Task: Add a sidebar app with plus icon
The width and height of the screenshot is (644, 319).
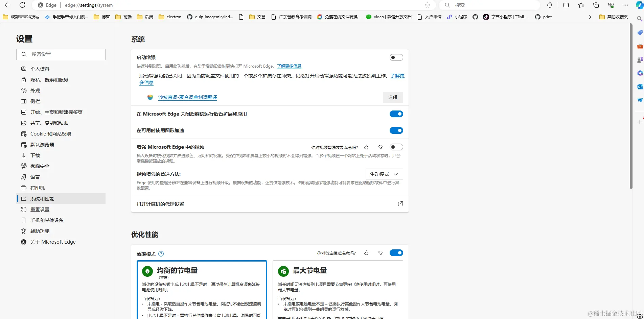Action: (640, 122)
